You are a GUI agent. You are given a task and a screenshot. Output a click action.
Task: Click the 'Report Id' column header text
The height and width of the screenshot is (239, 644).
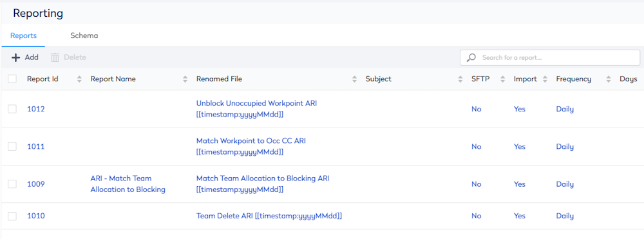coord(43,79)
